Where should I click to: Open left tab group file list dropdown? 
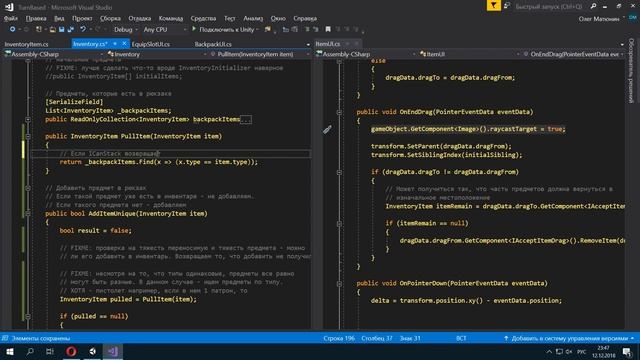point(308,44)
